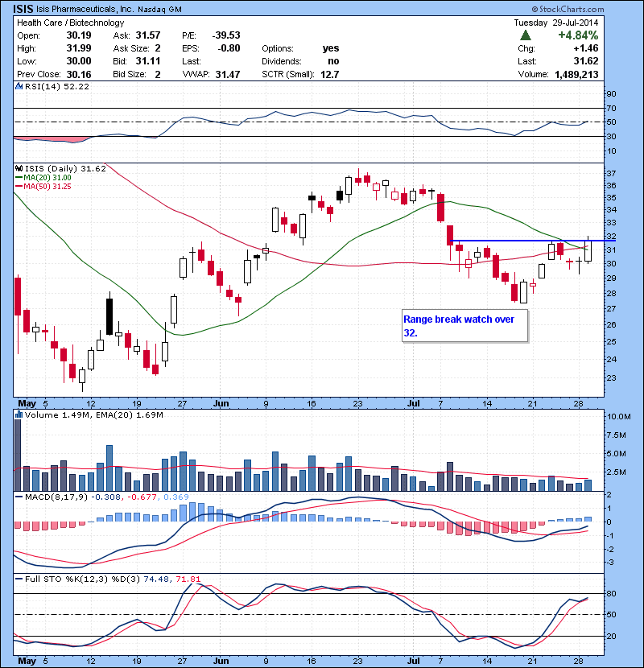The height and width of the screenshot is (668, 644).
Task: Click the volume bars icon beside Volume 1.49M
Action: point(19,414)
